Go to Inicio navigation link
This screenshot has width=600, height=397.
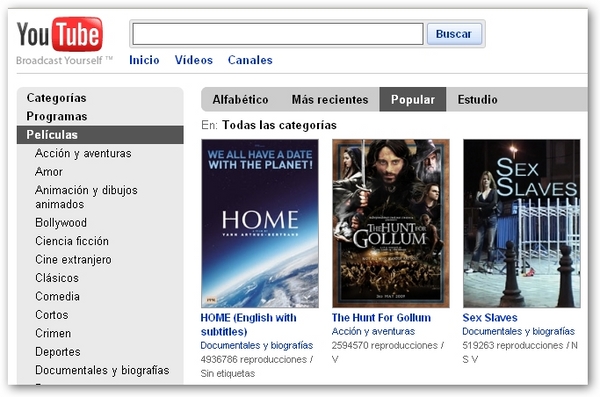(x=144, y=60)
